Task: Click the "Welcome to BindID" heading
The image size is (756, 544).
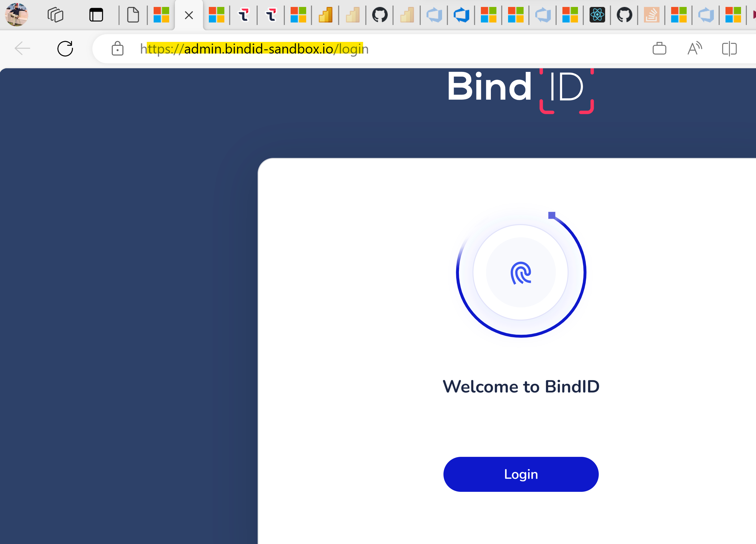Action: point(521,387)
